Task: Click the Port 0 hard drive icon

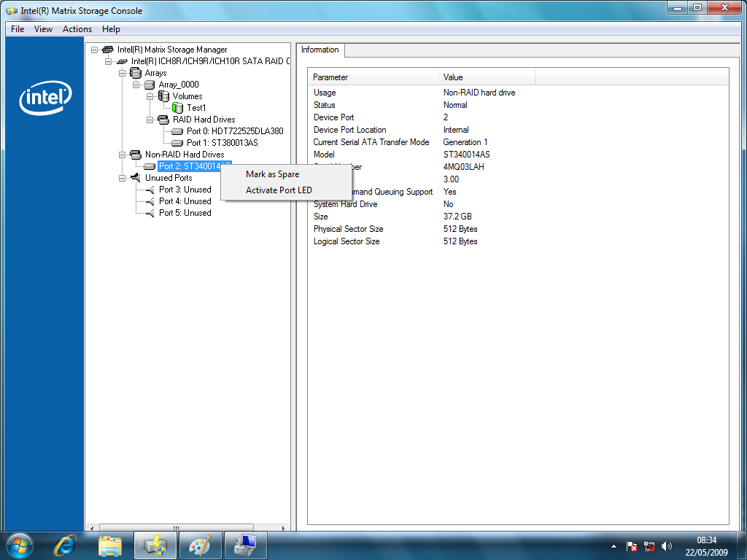Action: point(177,131)
